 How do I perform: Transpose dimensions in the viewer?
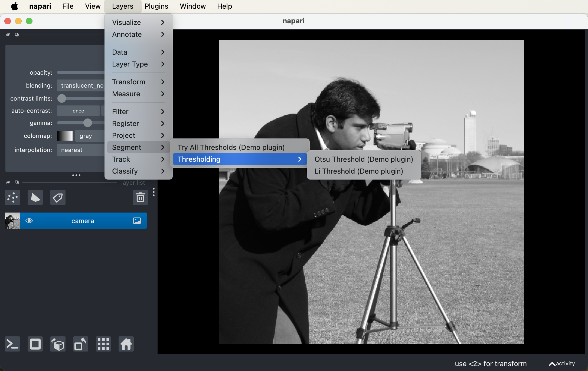pos(80,344)
